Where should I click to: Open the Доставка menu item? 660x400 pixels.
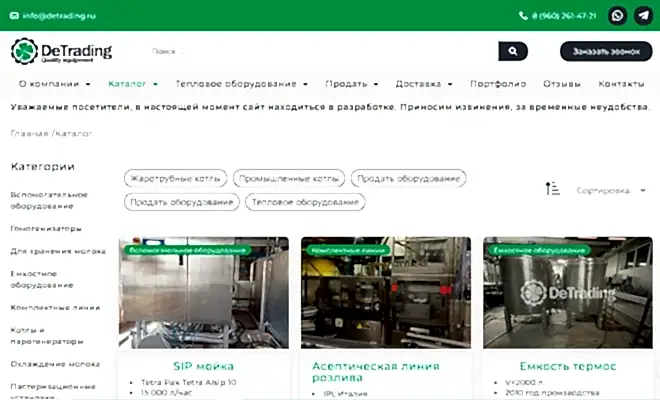pos(418,84)
